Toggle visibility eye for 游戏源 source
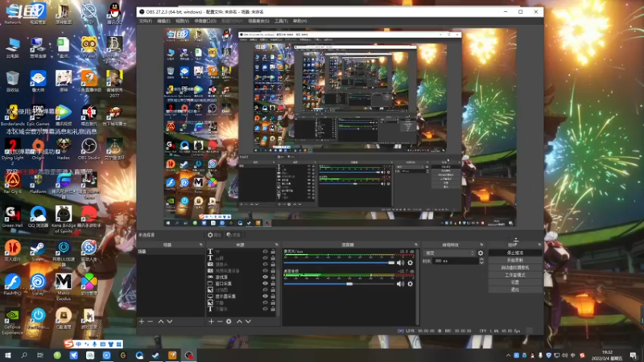 tap(265, 277)
